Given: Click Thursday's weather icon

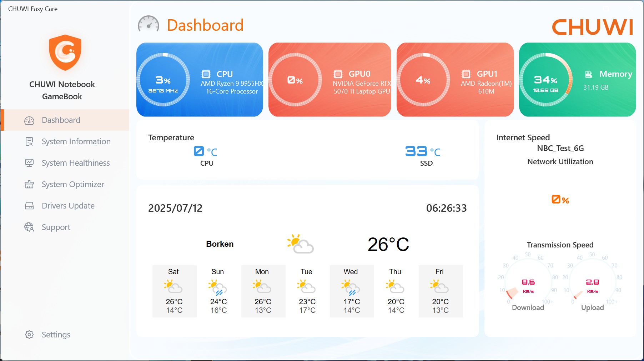Looking at the screenshot, I should click(x=395, y=287).
